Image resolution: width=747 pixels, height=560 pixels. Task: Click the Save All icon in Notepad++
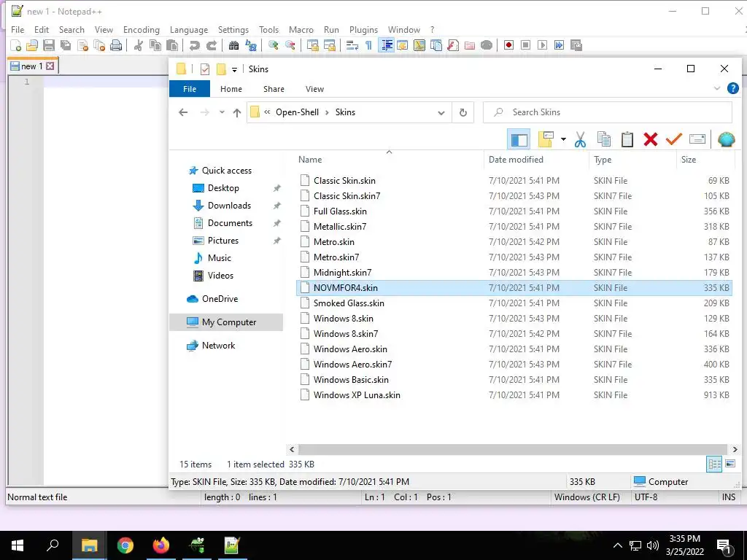65,45
